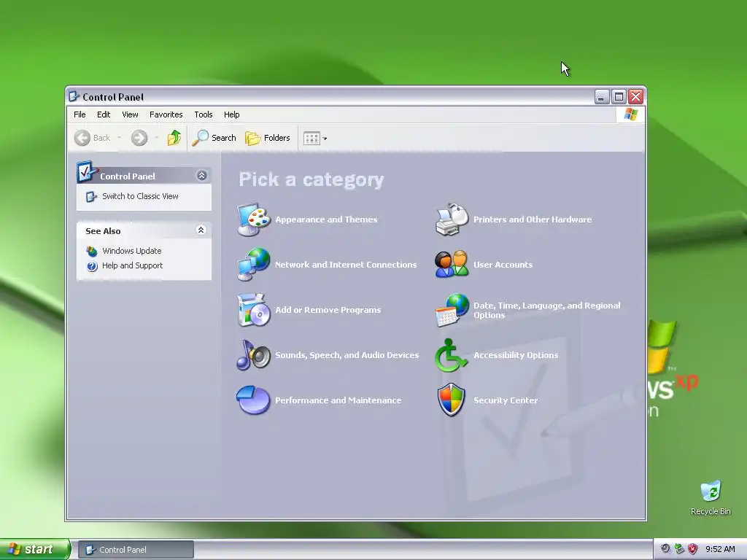Click the Folders toolbar icon

coord(252,138)
